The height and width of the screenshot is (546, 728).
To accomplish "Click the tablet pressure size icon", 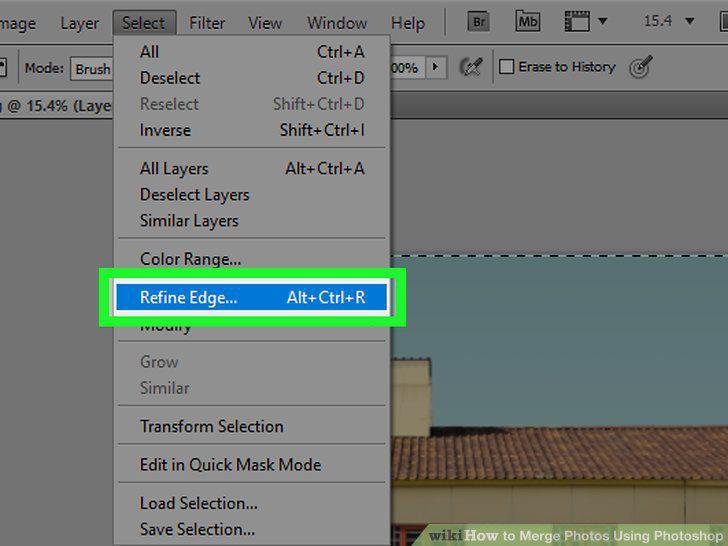I will [641, 67].
